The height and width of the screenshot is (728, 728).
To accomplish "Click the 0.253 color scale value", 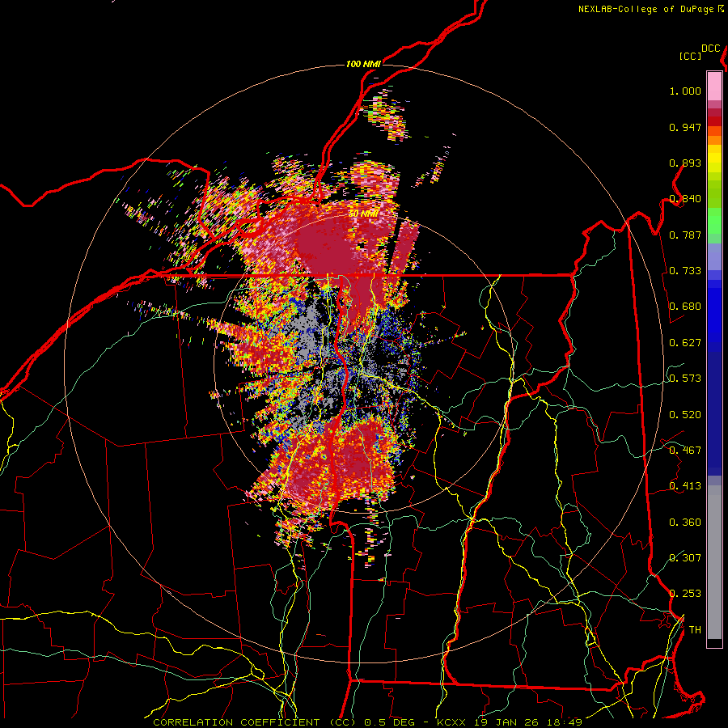I will tap(685, 594).
